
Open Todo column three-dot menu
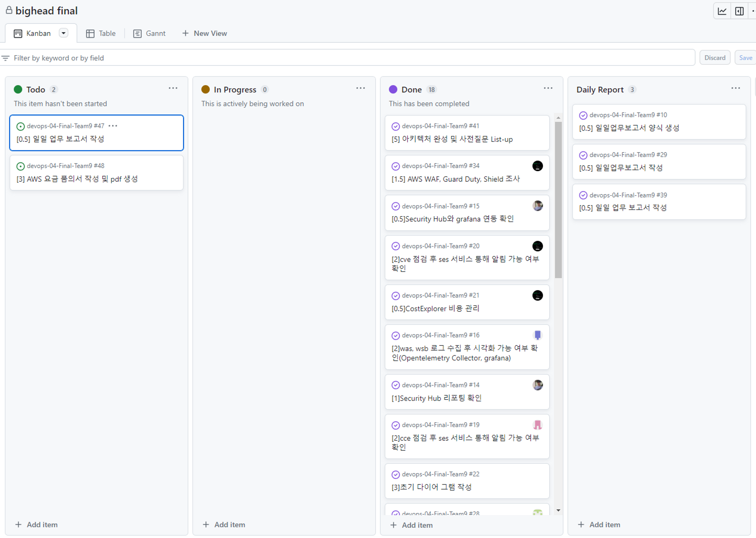point(173,88)
